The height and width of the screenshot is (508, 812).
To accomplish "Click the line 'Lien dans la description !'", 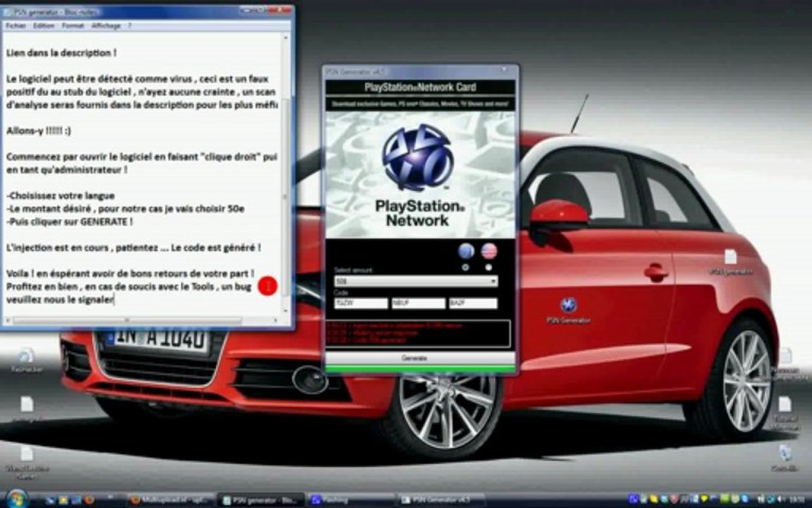I will [x=61, y=53].
